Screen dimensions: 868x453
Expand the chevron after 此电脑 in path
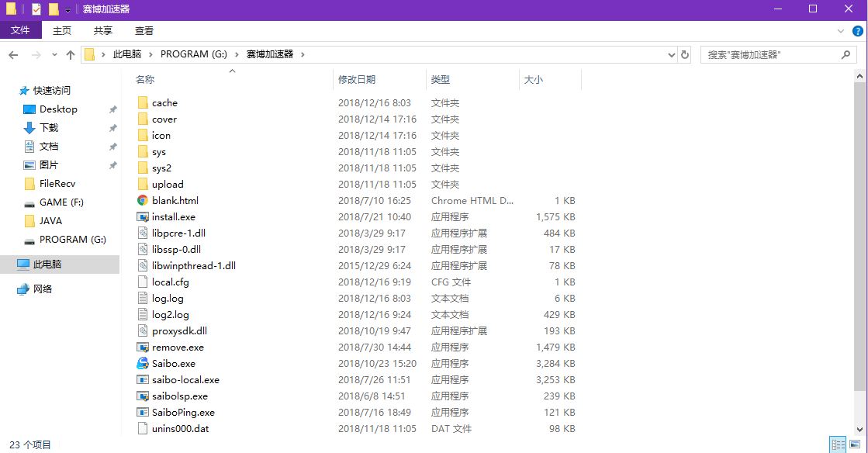click(150, 54)
